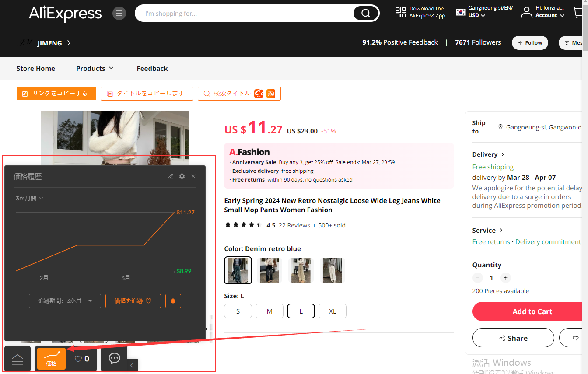
Task: Click the main product image
Action: click(115, 137)
